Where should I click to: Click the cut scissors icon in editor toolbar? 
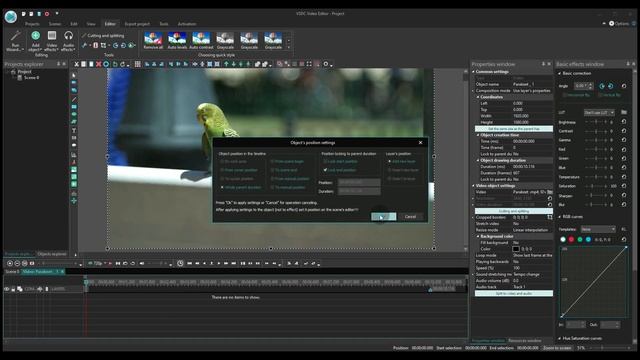point(76,64)
